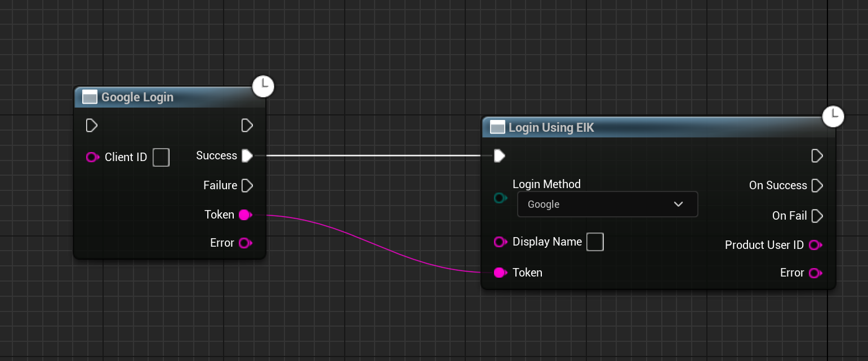This screenshot has height=361, width=868.
Task: Click the chevron arrow in Login Method combo box
Action: 678,204
